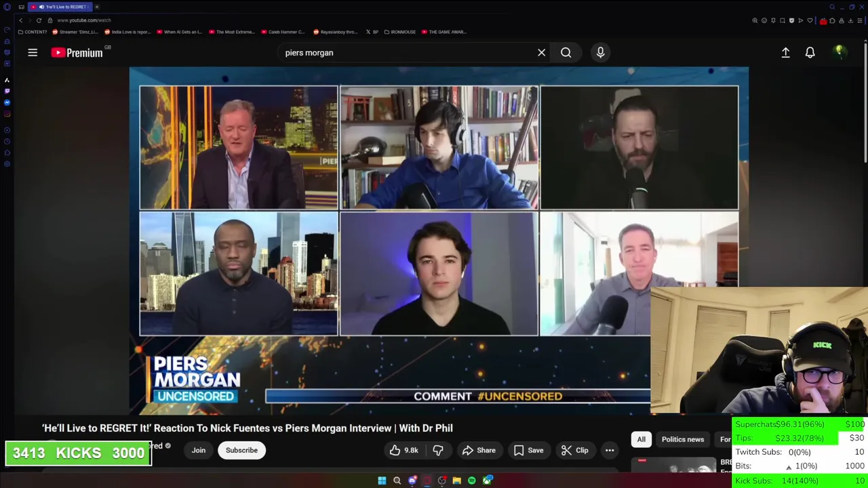The image size is (868, 488).
Task: Open the browser zoom magnifier icon
Action: click(x=755, y=20)
